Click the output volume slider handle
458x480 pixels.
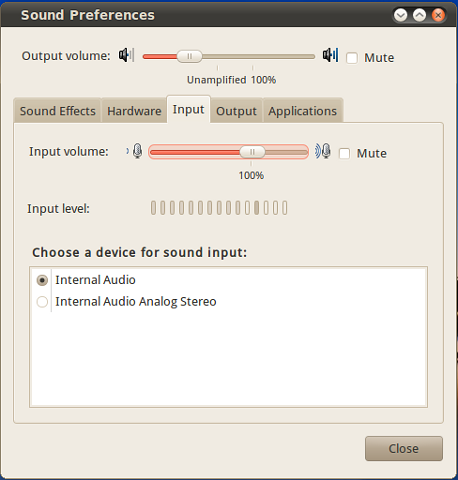pos(189,56)
